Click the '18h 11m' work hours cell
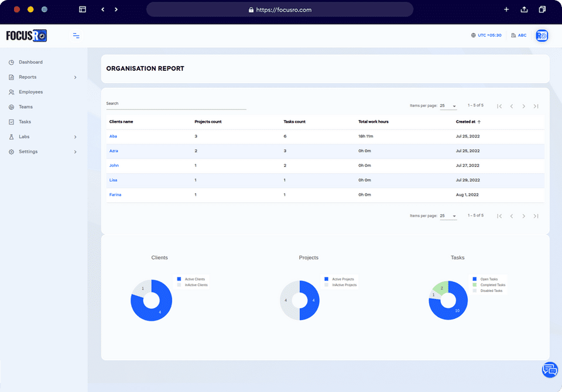 tap(365, 136)
